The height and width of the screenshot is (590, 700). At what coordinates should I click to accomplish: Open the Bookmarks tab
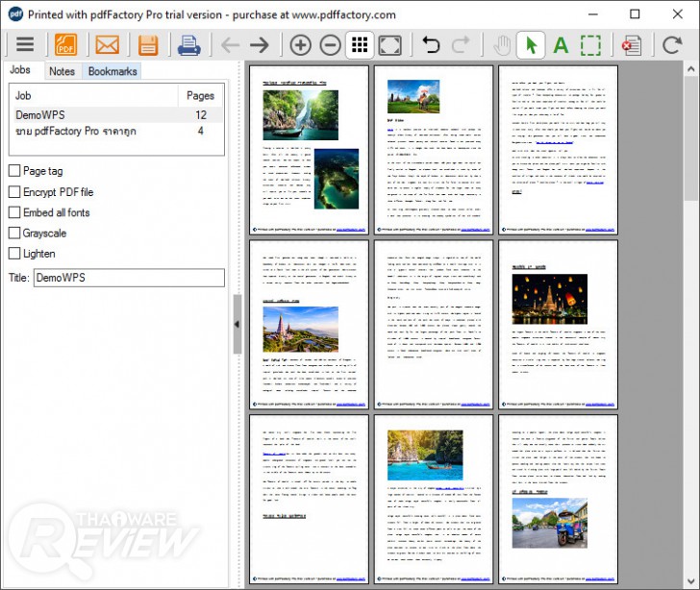click(112, 71)
